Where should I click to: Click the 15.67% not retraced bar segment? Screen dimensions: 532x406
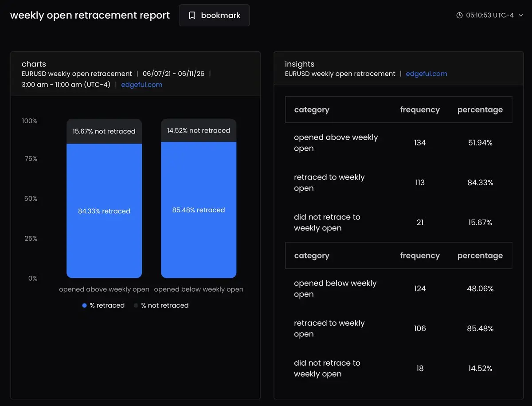pos(104,131)
